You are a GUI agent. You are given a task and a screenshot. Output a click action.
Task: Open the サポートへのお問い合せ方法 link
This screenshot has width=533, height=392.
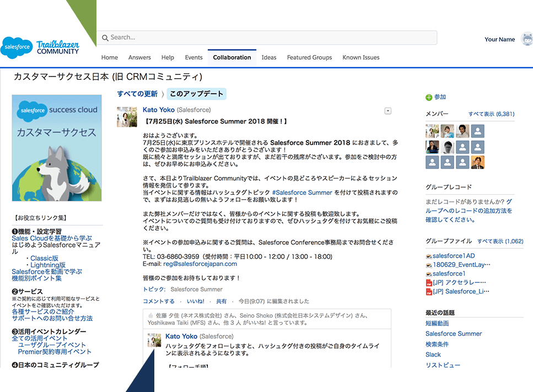point(52,318)
